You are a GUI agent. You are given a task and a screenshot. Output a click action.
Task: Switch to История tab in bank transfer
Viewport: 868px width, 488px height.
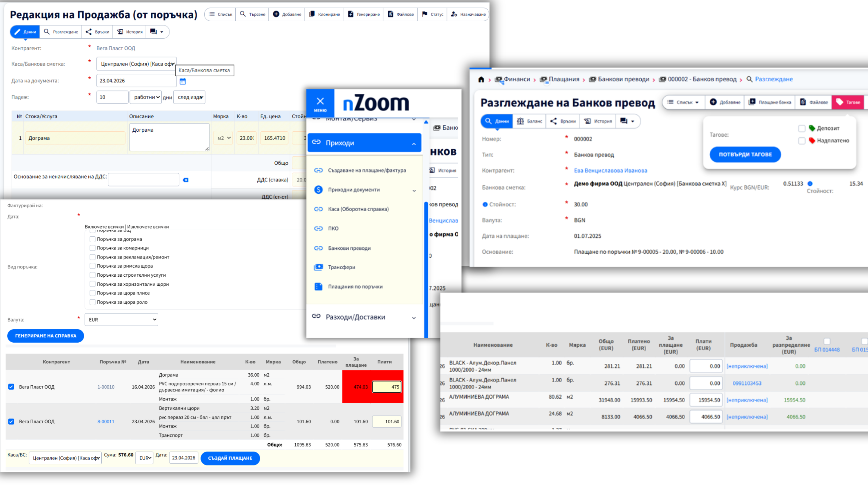(x=598, y=121)
